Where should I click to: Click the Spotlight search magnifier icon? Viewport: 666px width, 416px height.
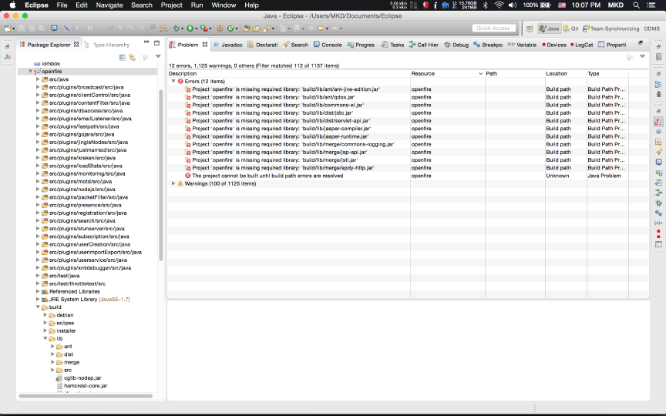[636, 5]
